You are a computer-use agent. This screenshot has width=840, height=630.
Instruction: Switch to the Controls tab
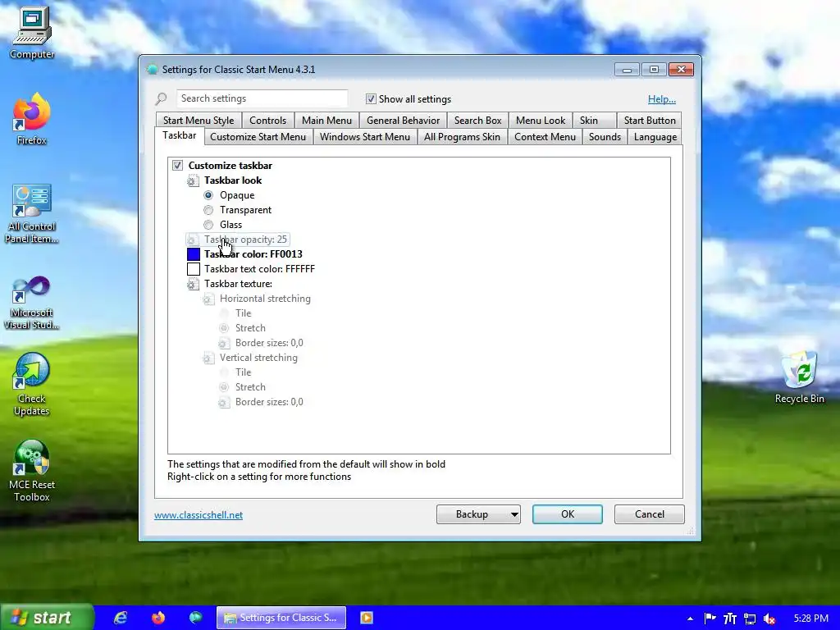(x=268, y=121)
